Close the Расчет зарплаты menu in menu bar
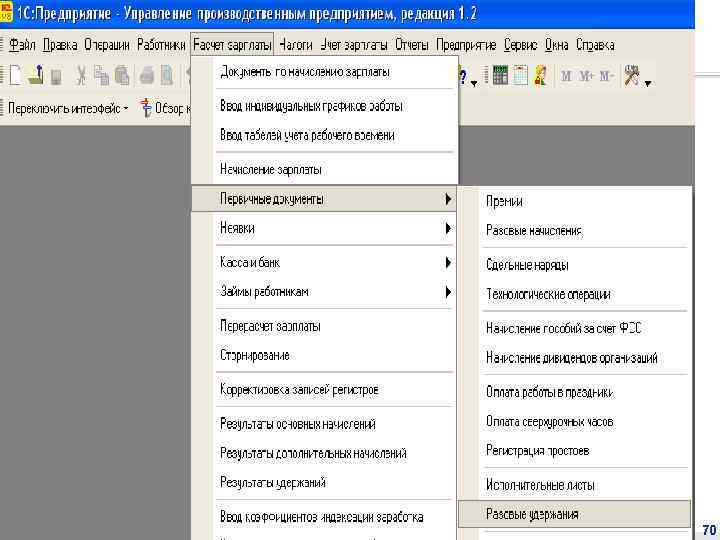 pos(232,45)
